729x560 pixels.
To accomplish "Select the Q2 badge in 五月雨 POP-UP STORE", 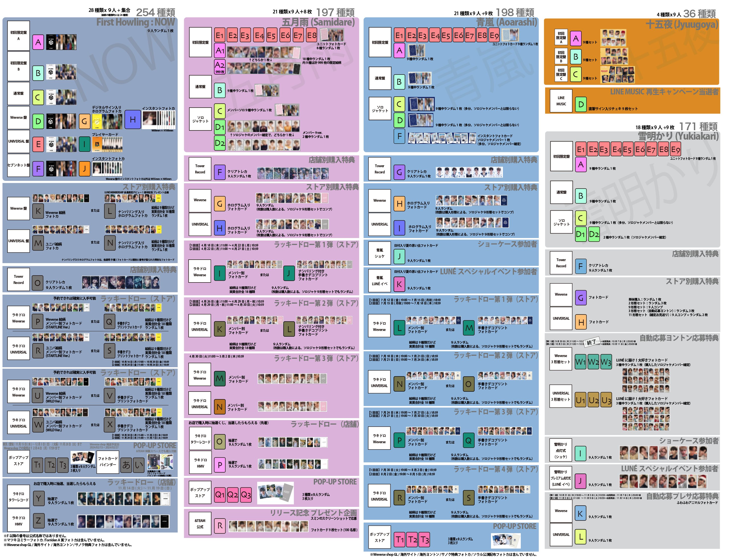I will click(233, 494).
